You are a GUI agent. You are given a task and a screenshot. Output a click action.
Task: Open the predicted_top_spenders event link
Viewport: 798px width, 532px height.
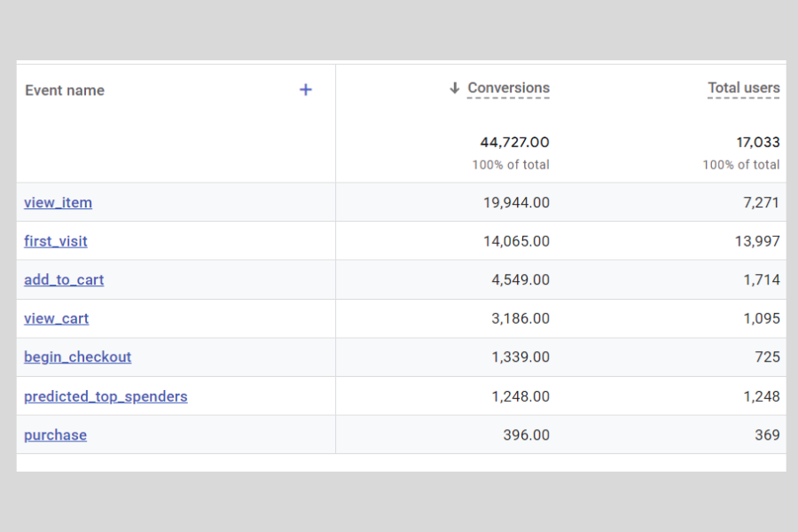coord(106,396)
